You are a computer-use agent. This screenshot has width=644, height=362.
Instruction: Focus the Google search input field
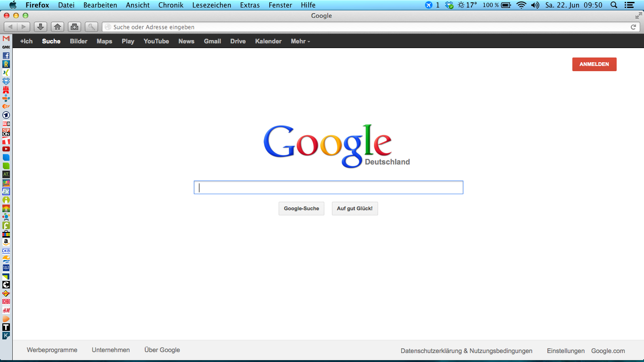click(329, 188)
